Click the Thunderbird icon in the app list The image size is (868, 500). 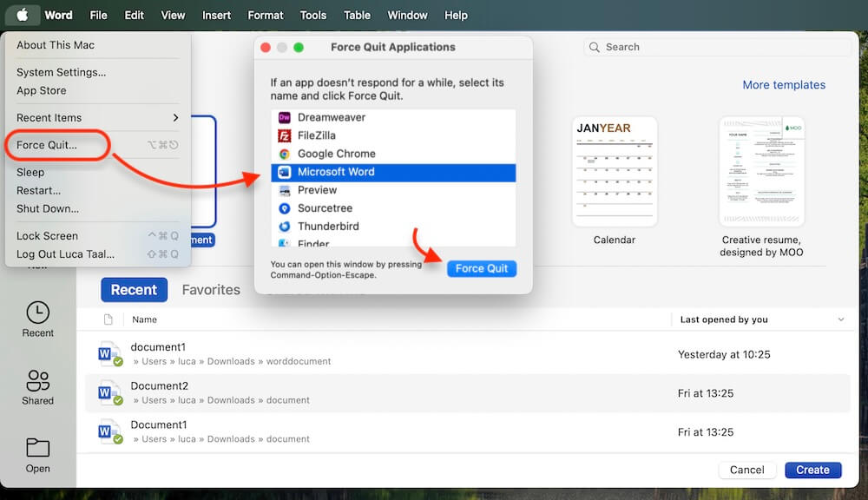286,227
